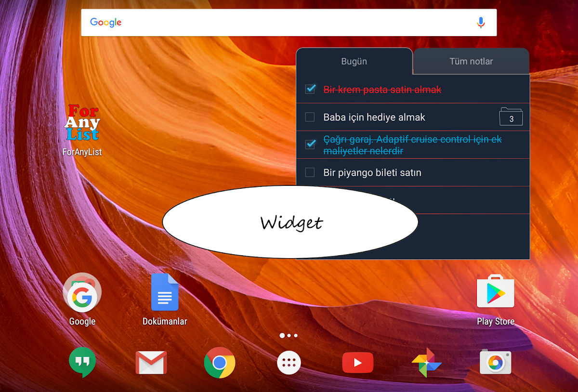Select the 'Bugün' tab
578x392 pixels.
pyautogui.click(x=354, y=62)
